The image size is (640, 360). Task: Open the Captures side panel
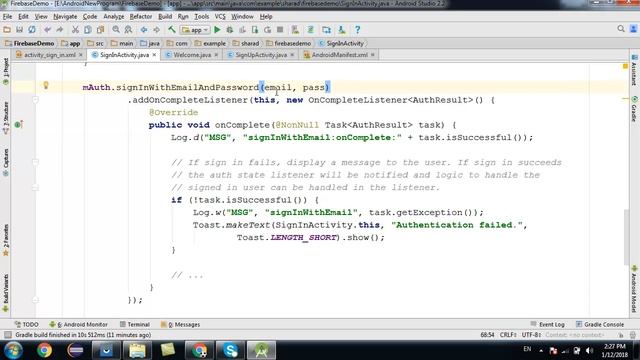pyautogui.click(x=6, y=162)
